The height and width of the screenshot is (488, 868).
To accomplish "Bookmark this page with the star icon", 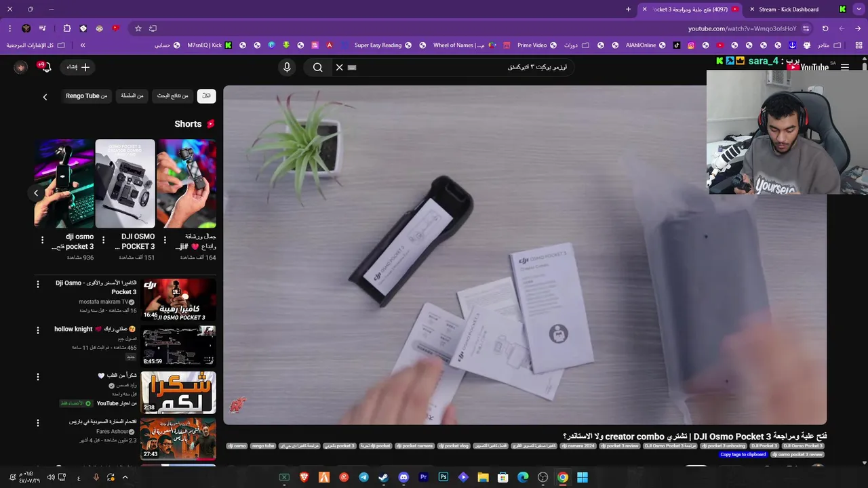I will click(x=138, y=28).
